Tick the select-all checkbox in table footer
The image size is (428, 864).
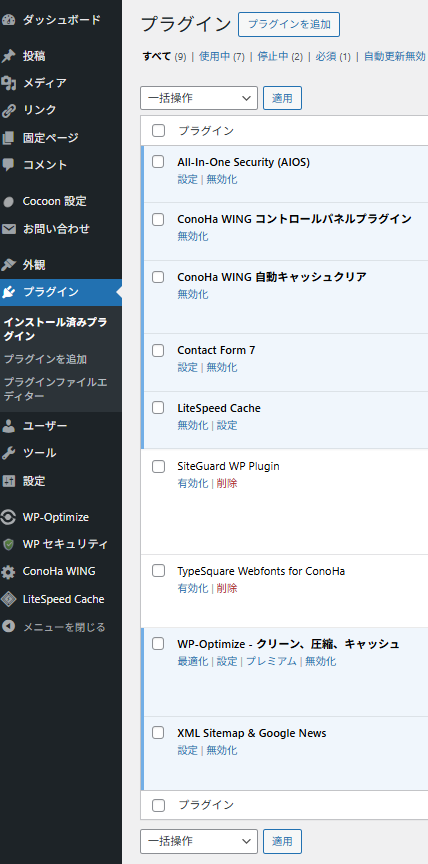coord(158,806)
